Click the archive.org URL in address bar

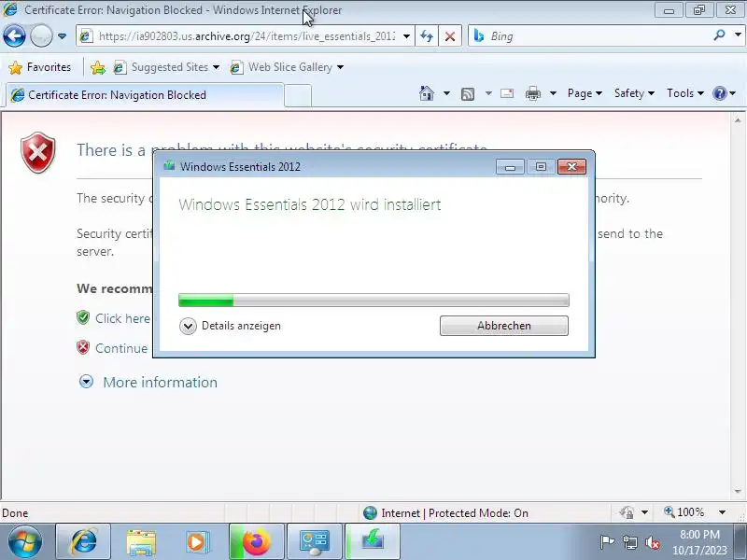click(247, 36)
